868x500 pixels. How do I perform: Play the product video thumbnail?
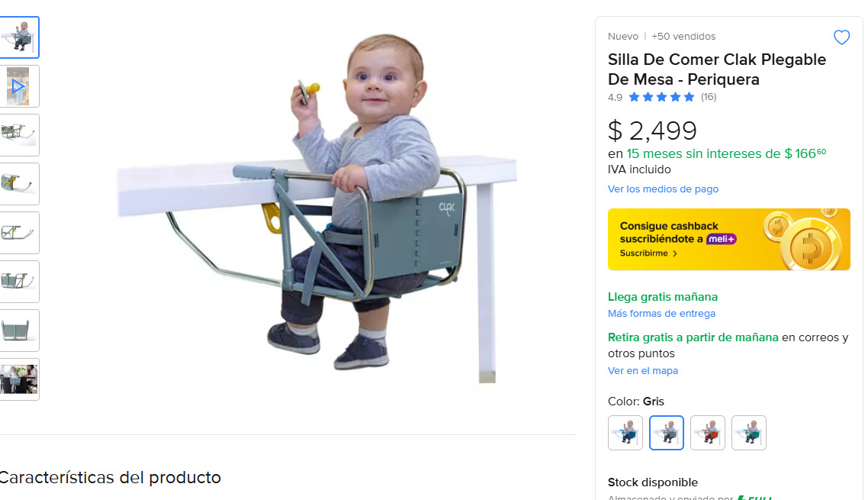coord(19,86)
